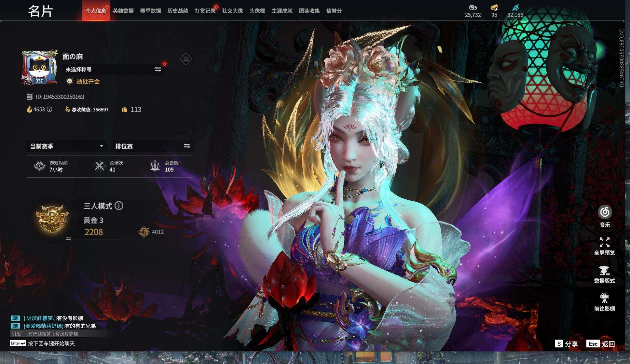Screen dimensions: 630x364
Task: Click the 返回 back button
Action: click(601, 344)
